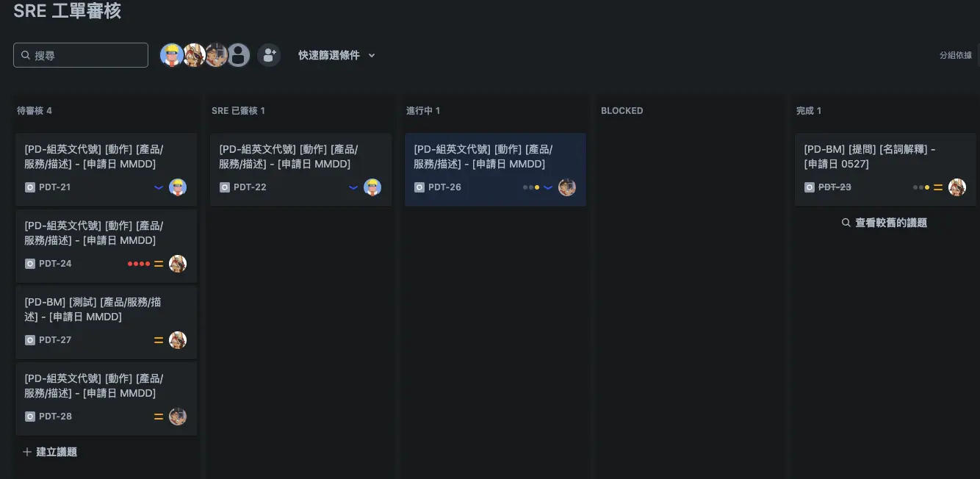Click the medium priority icon on PDT-24
This screenshot has width=980, height=479.
(x=159, y=264)
